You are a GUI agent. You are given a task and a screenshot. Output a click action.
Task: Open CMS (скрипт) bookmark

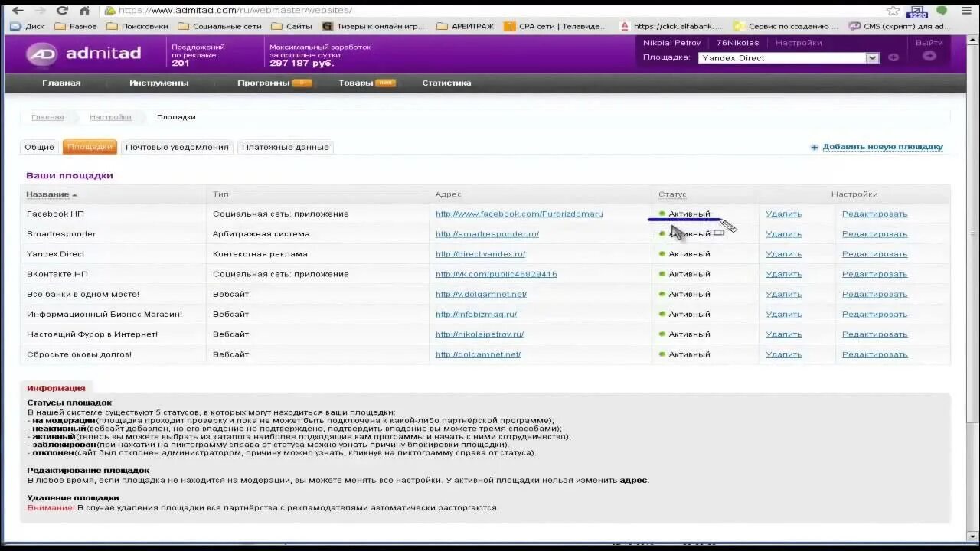click(x=900, y=26)
